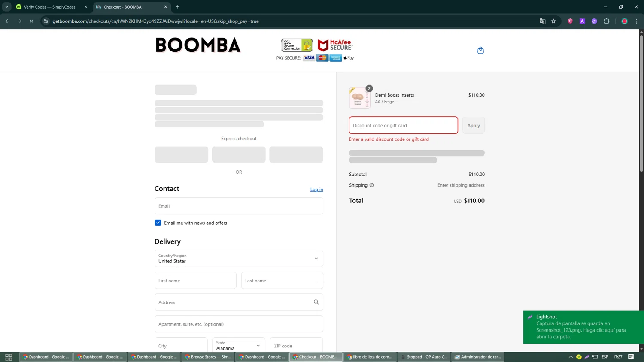Click the Apple Pay icon
The image size is (644, 362).
click(x=349, y=58)
